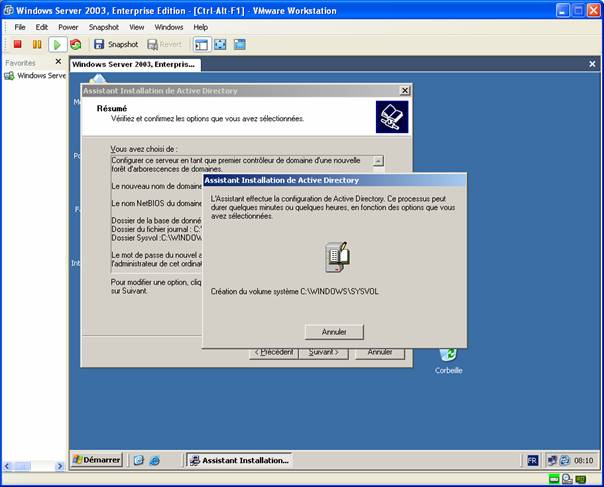Viewport: 604px width, 487px height.
Task: Open the View menu
Action: [136, 27]
